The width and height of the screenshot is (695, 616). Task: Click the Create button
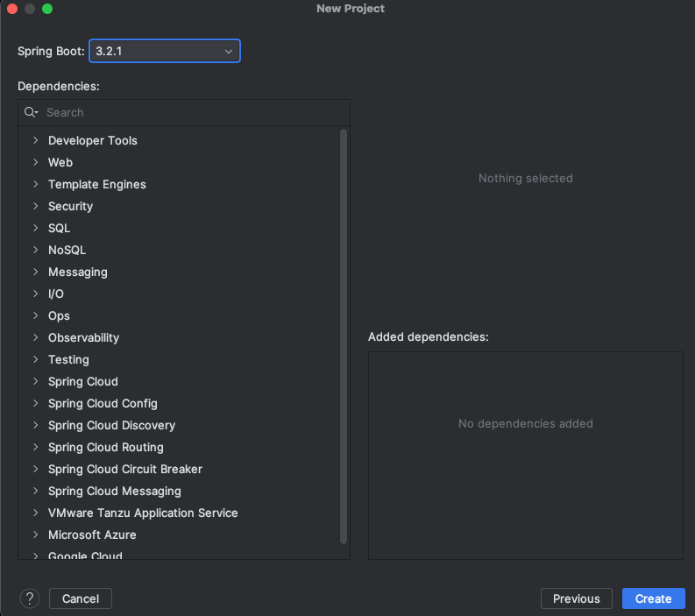click(653, 598)
